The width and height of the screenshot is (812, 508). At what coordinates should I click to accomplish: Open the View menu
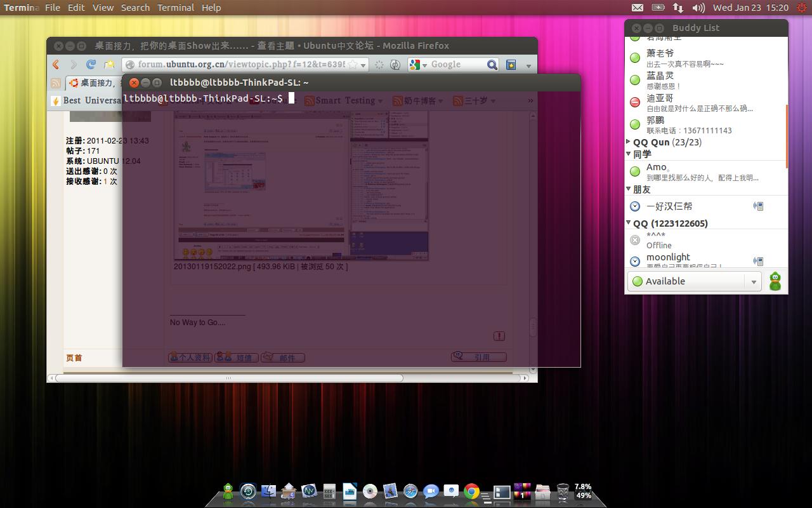[x=103, y=8]
